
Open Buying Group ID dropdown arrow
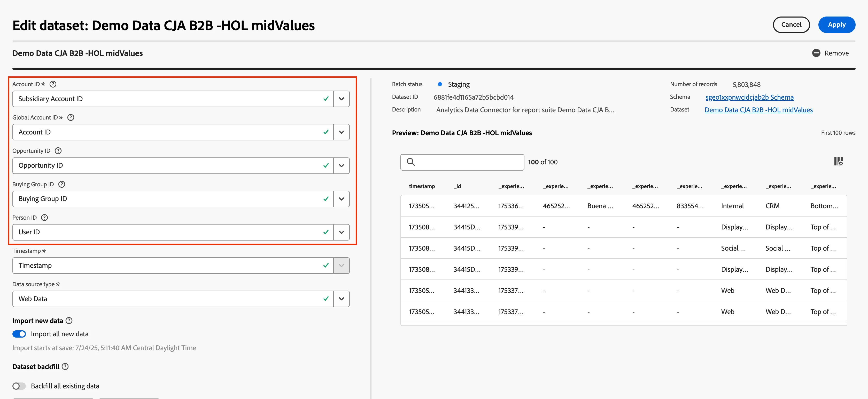coord(341,199)
